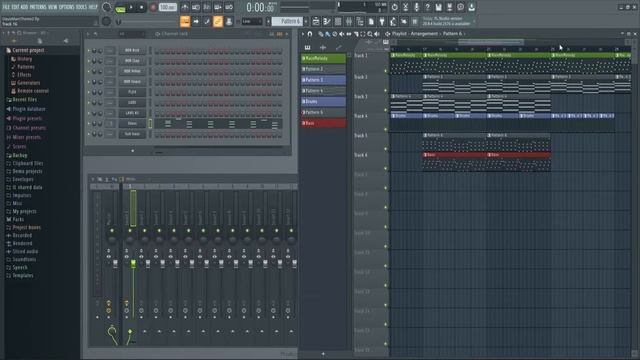Open the Line snap dropdown
This screenshot has height=360, width=640.
tap(252, 21)
